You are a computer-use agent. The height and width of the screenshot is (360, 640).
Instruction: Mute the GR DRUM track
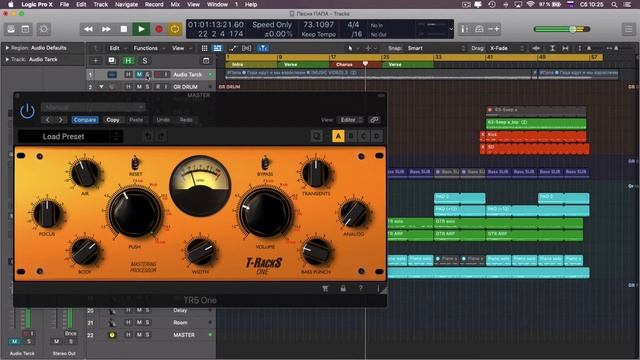tap(139, 87)
